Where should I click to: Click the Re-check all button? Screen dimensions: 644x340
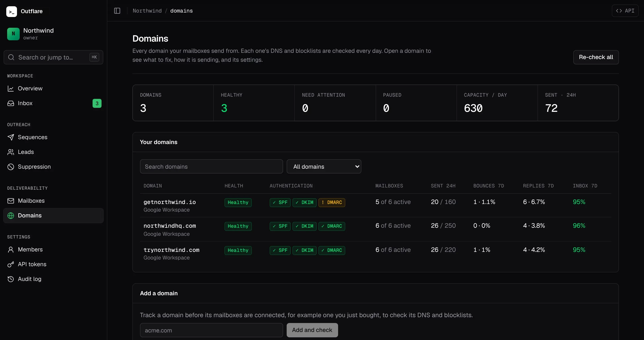pyautogui.click(x=596, y=57)
